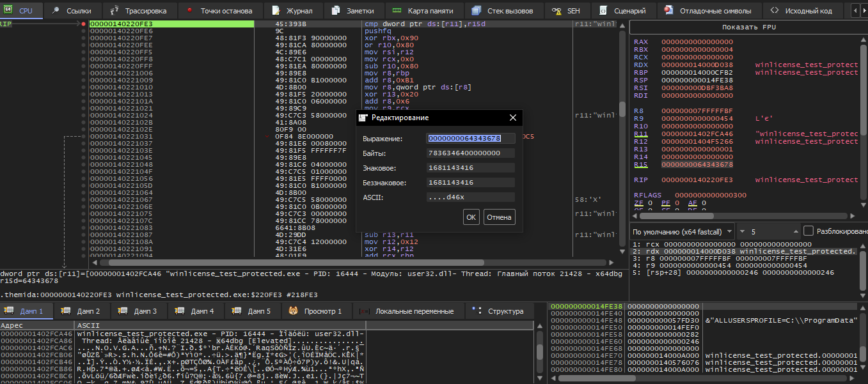Click the Дамп 3 tab icon
868x384 pixels.
click(122, 311)
